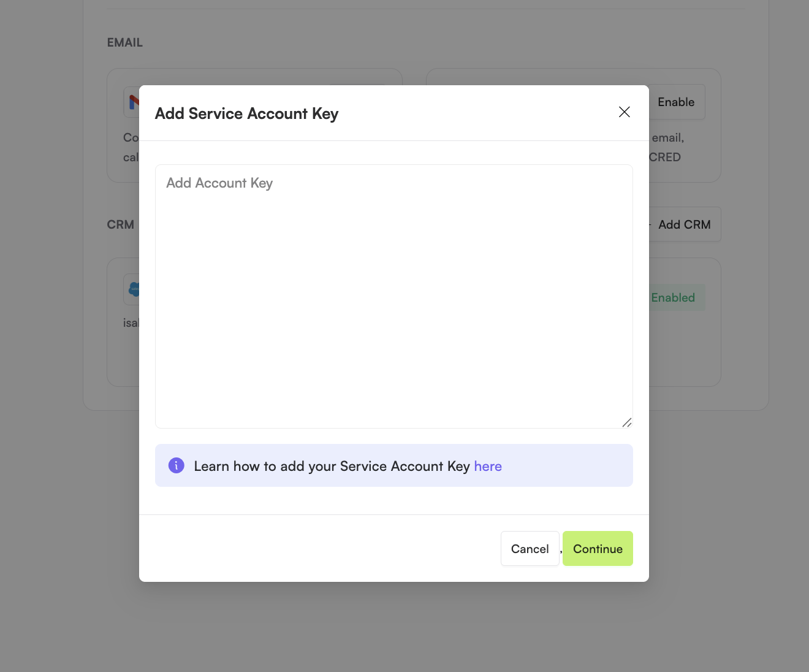Focus the Add Account Key text area
809x672 pixels.
(x=394, y=296)
